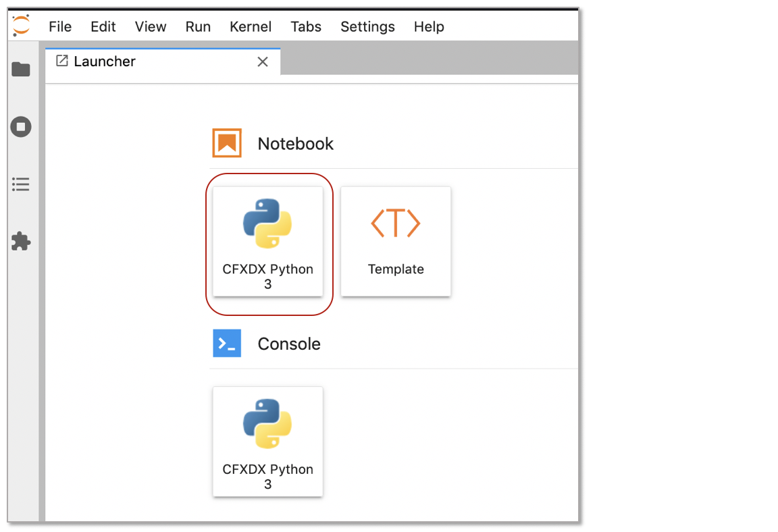Viewport: 778px width, 532px height.
Task: Open a new Template notebook
Action: pos(396,241)
